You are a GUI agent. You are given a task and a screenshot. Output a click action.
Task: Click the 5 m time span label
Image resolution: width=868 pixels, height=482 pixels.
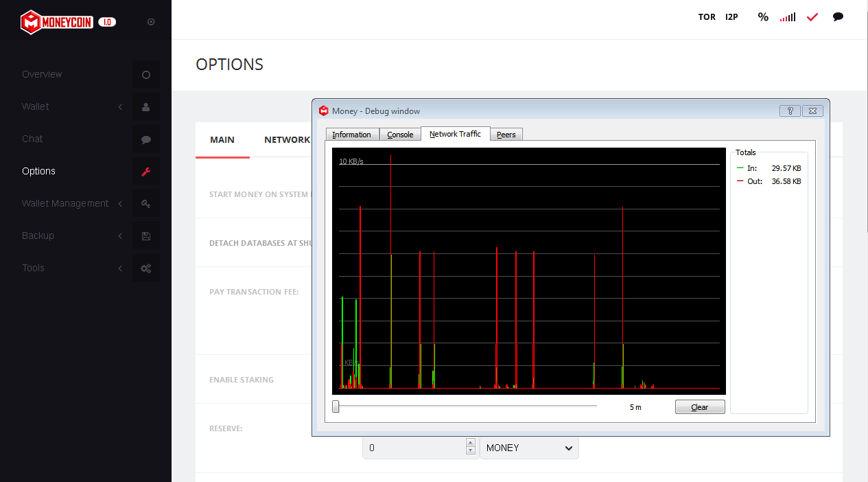[x=635, y=407]
